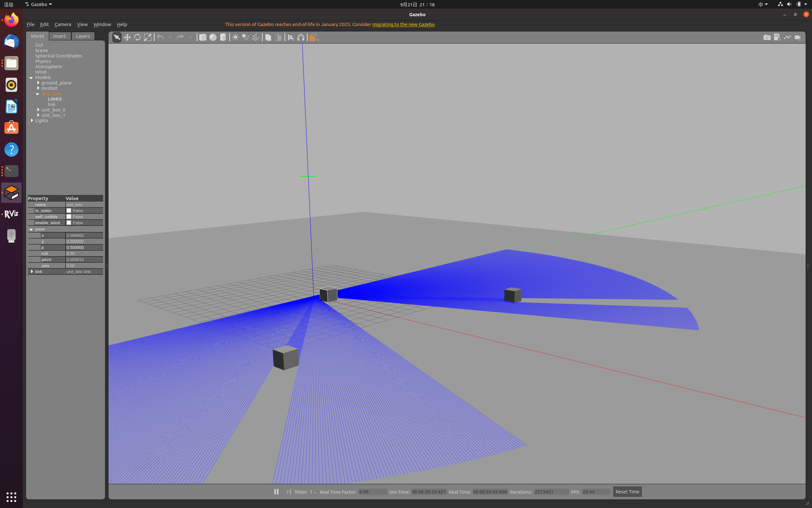
Task: Expand the unit_box_0 model
Action: pos(38,110)
